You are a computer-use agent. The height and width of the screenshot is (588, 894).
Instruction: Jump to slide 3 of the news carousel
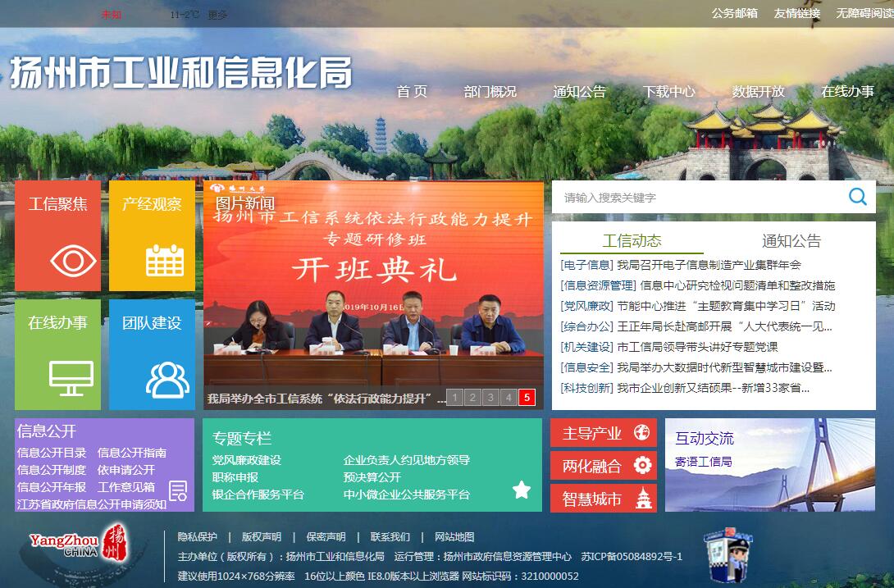tap(490, 398)
